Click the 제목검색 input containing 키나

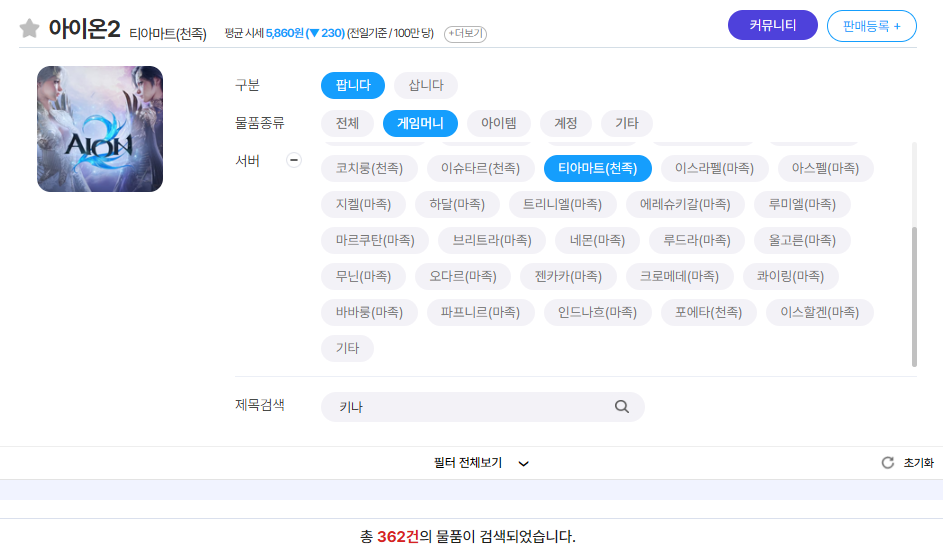point(483,407)
